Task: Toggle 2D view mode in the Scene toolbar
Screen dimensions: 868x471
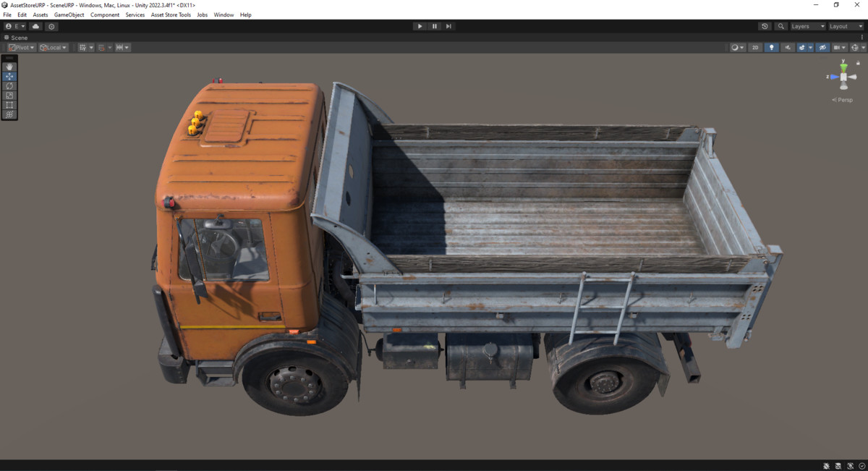Action: pos(755,47)
